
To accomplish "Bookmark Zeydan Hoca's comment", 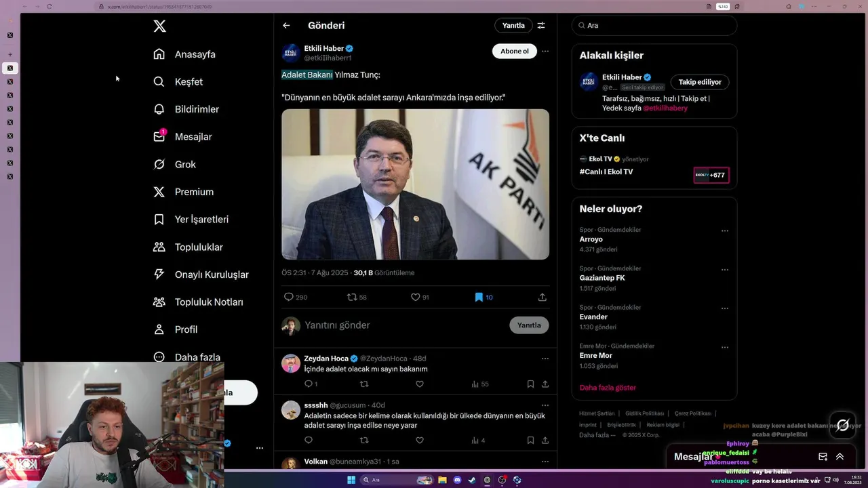I will (x=530, y=384).
